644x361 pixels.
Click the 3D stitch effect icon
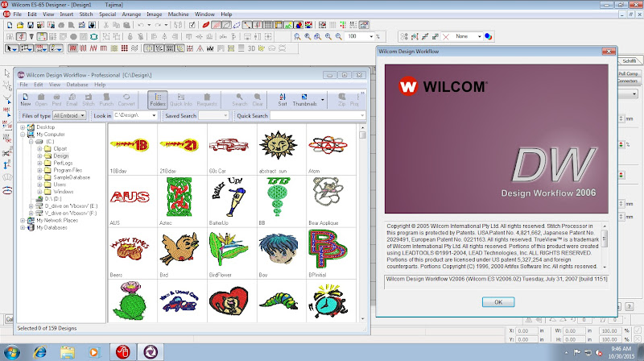coord(251,48)
